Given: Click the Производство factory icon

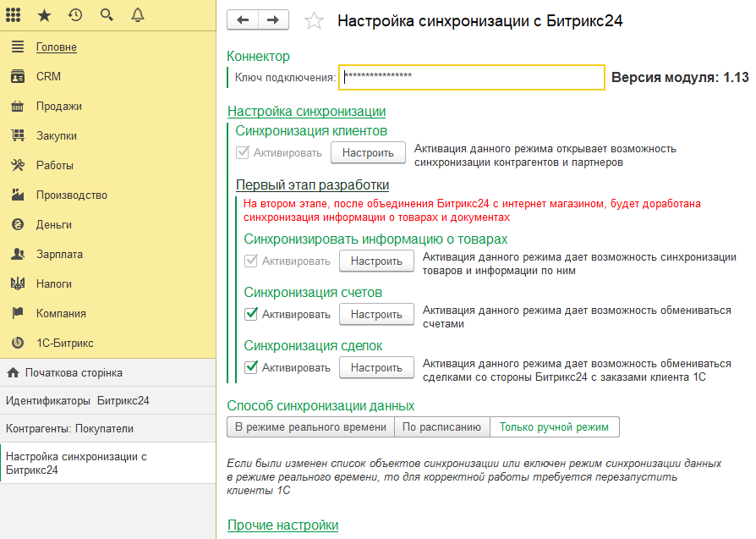Looking at the screenshot, I should [18, 195].
